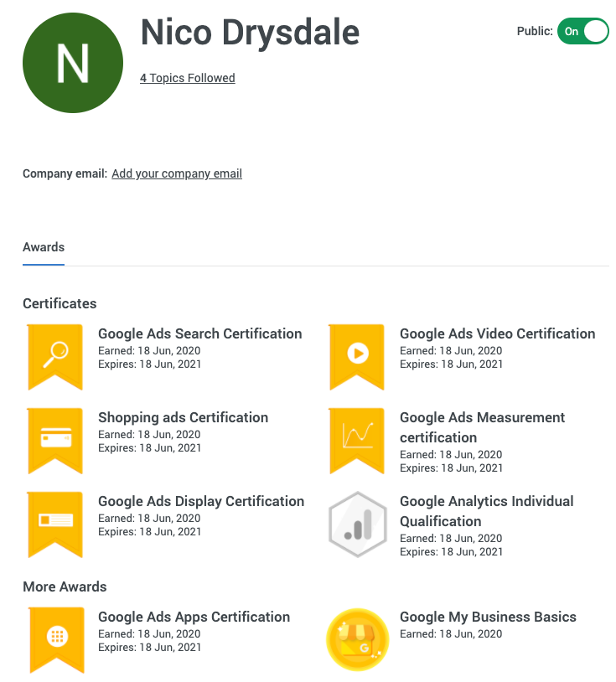Open Google Ads Search Certification title
This screenshot has height=682, width=616.
pos(200,333)
